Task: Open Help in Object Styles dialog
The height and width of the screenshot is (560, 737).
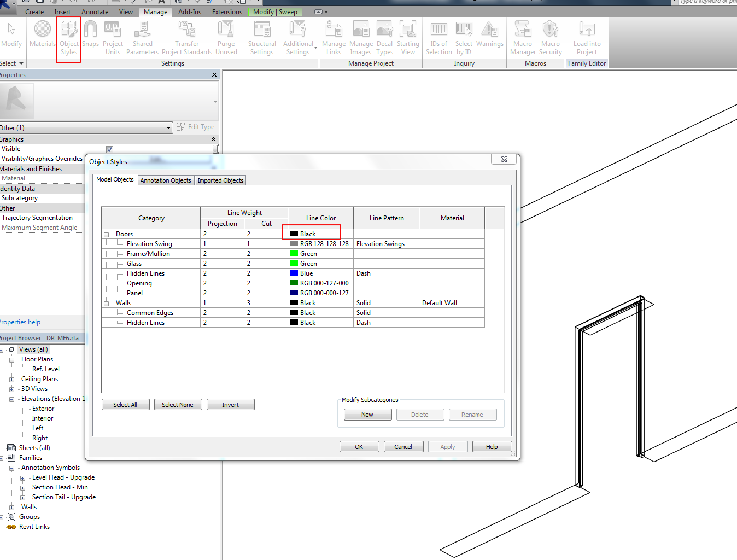Action: pos(492,447)
